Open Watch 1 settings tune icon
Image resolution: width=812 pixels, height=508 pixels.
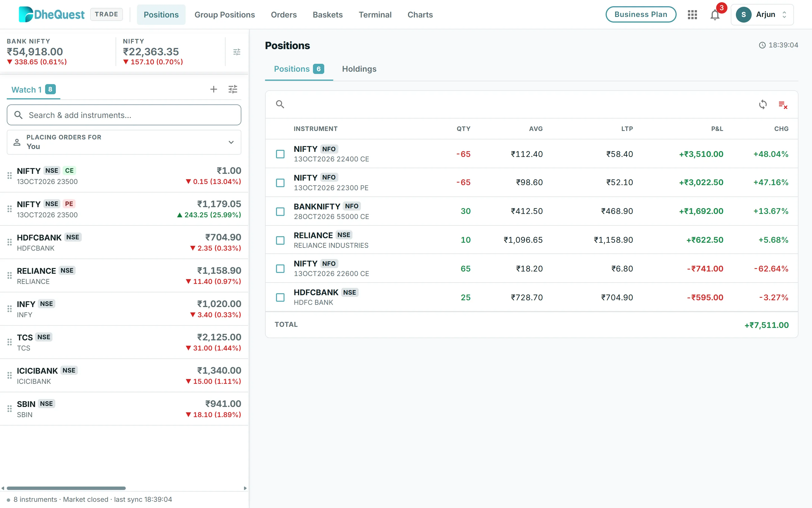click(233, 89)
